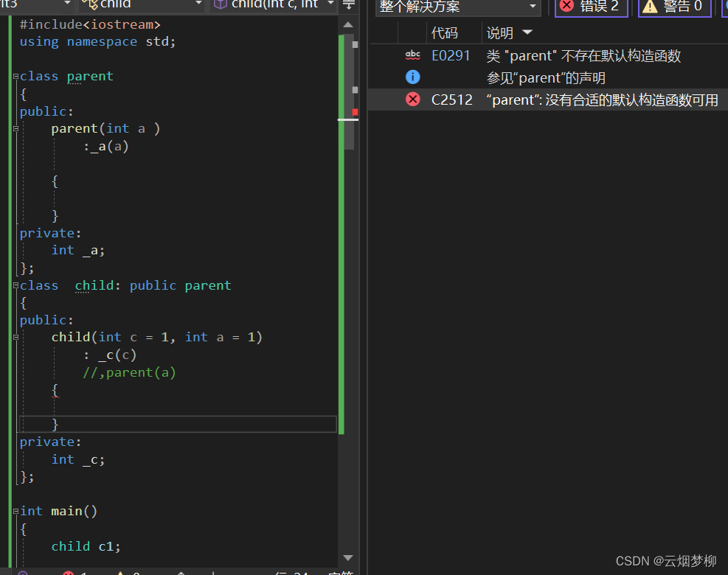The image size is (728, 575).
Task: Click the red error icon for C2512
Action: point(413,100)
